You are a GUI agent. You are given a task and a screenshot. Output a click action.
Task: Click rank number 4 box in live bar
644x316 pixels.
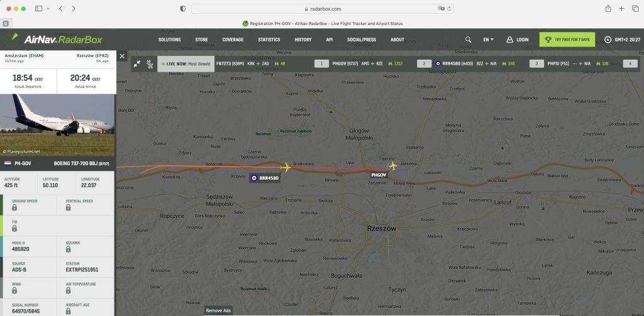(x=630, y=63)
